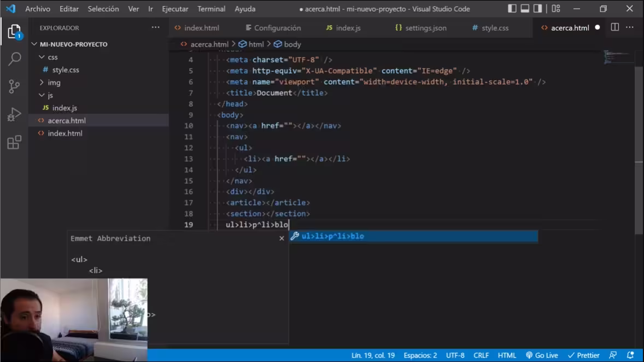Switch to the style.css tab
This screenshot has height=362, width=644.
pyautogui.click(x=494, y=28)
